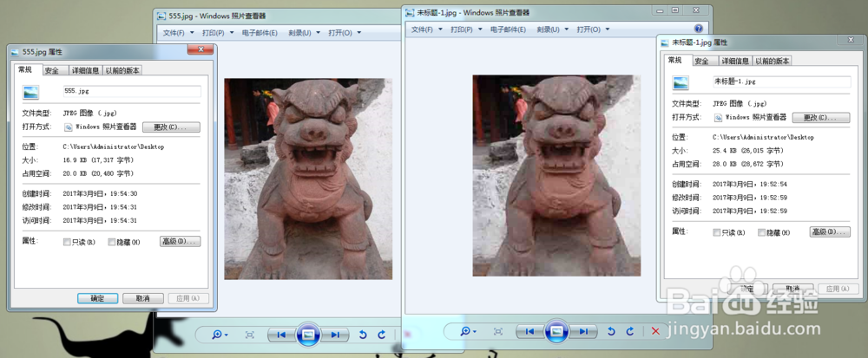The image size is (868, 358).
Task: Click 电子邮件(E) in 未标题-1.jpg viewer
Action: pyautogui.click(x=508, y=29)
